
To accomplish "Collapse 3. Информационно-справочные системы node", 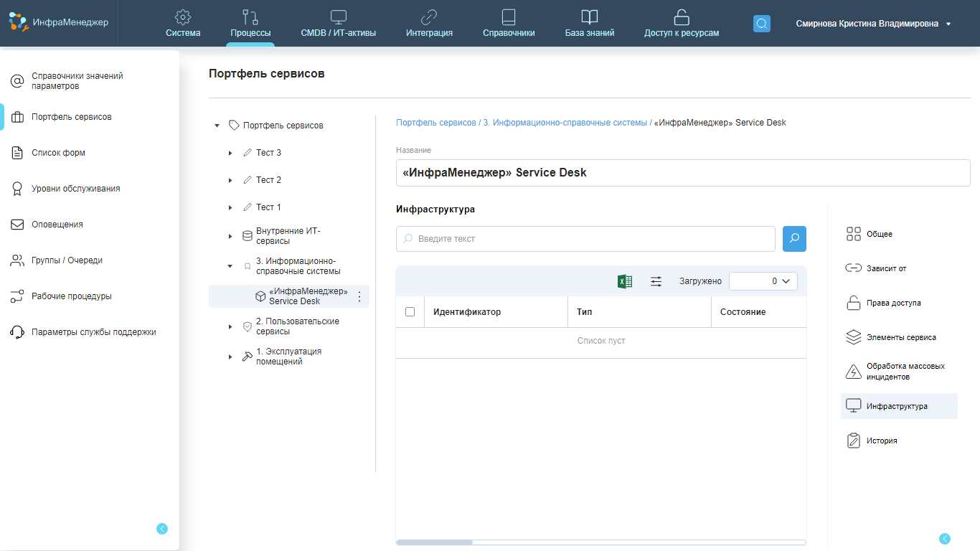I will pos(230,266).
